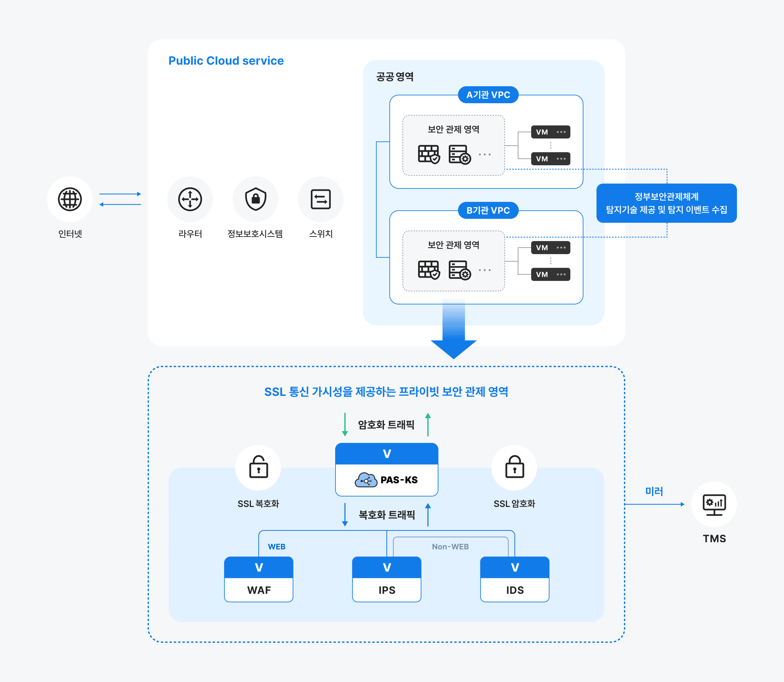Click firewall icon in A기관 VPC
Image resolution: width=784 pixels, height=682 pixels.
tap(429, 154)
